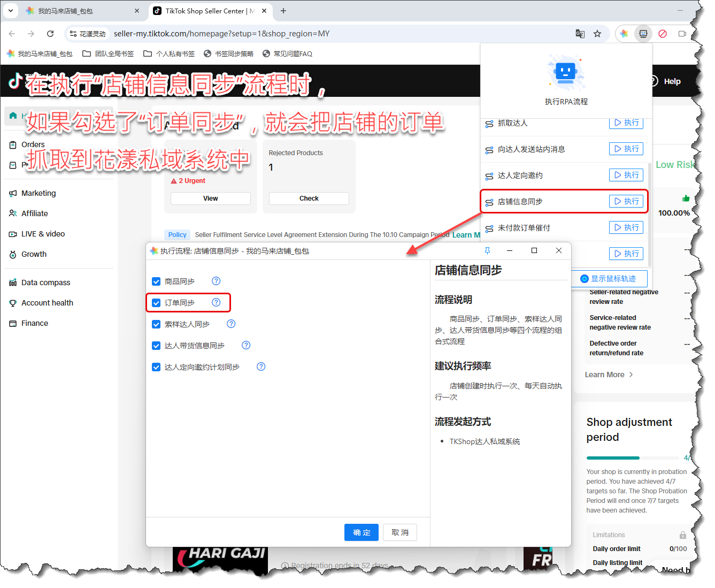Toggle the 索样达人同步 checkbox
This screenshot has height=588, width=715.
156,324
